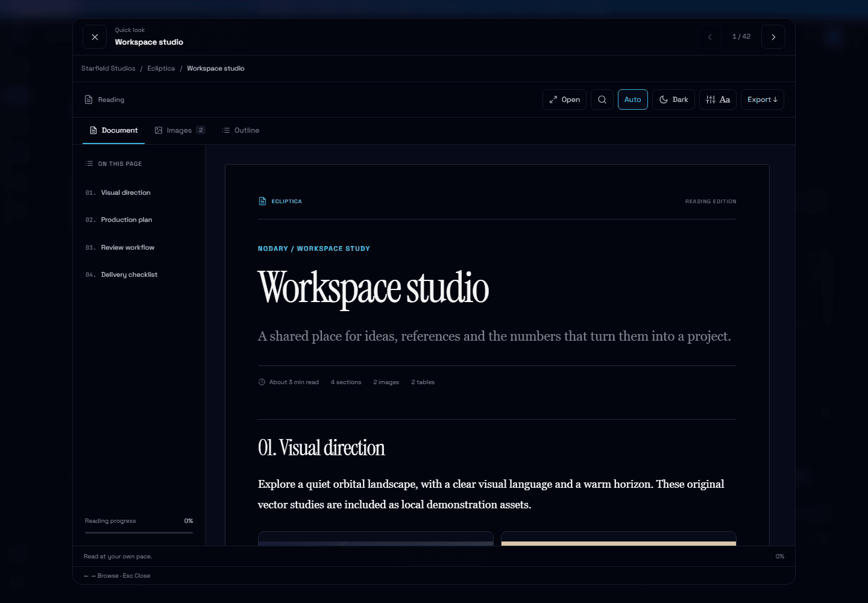Click the search magnifier icon
Image resolution: width=868 pixels, height=603 pixels.
coord(602,99)
